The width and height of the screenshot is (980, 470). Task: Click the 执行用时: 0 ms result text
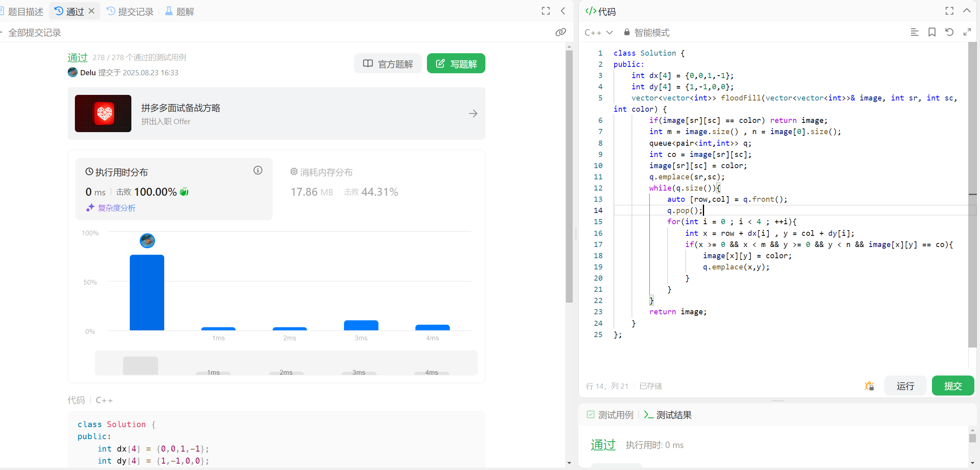tap(654, 445)
